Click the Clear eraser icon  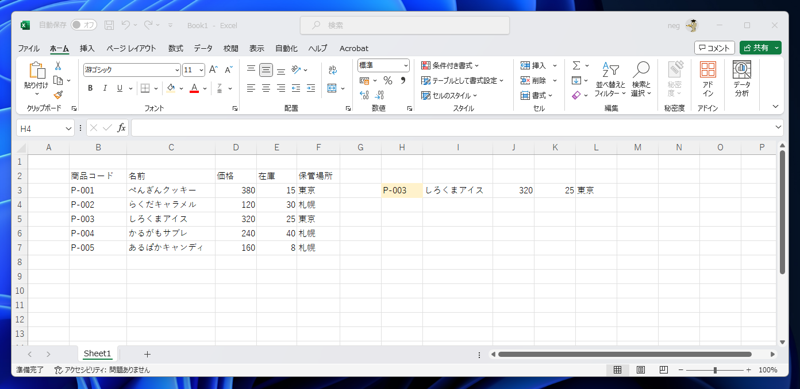[x=577, y=95]
